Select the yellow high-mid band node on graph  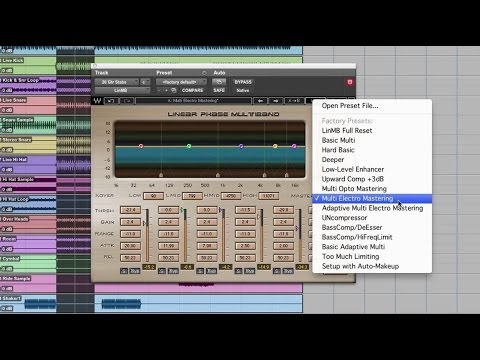point(275,146)
